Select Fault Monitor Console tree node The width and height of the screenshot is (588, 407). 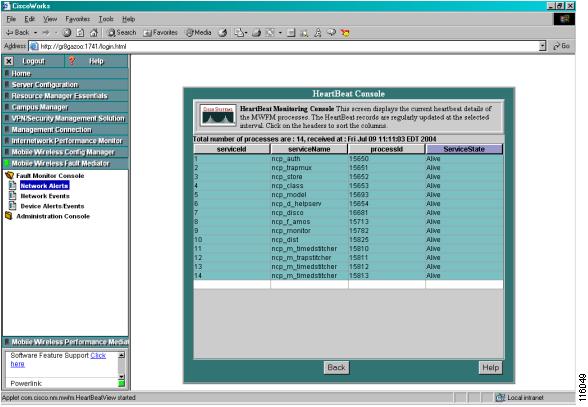tap(50, 176)
